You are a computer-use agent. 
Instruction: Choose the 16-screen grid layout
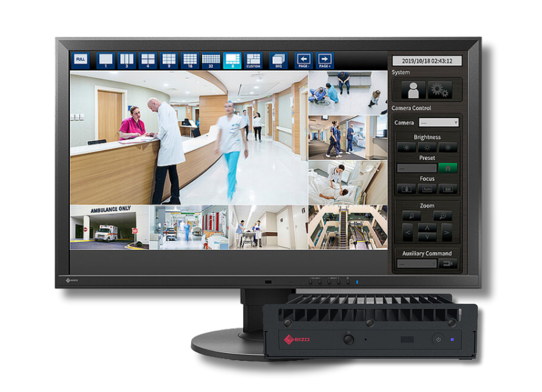click(x=190, y=60)
